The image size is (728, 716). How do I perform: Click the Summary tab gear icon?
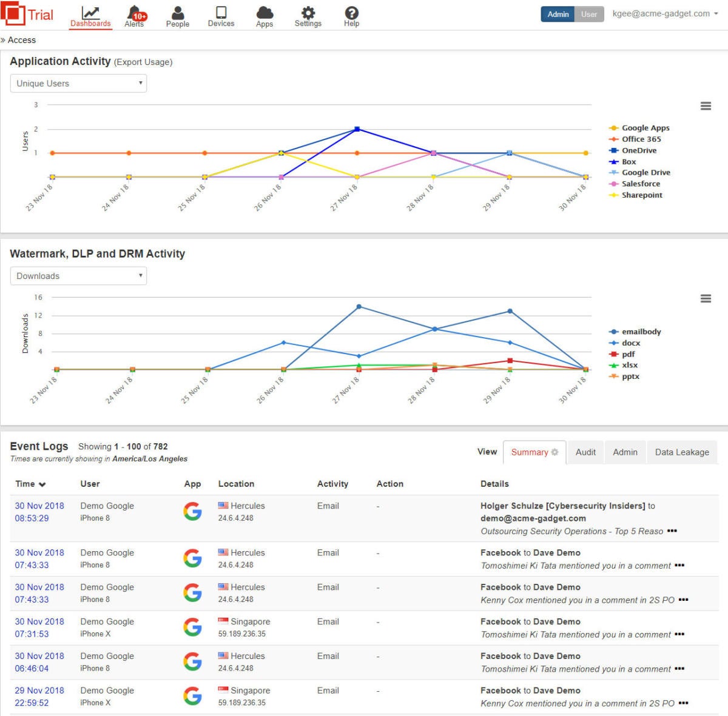tap(554, 452)
